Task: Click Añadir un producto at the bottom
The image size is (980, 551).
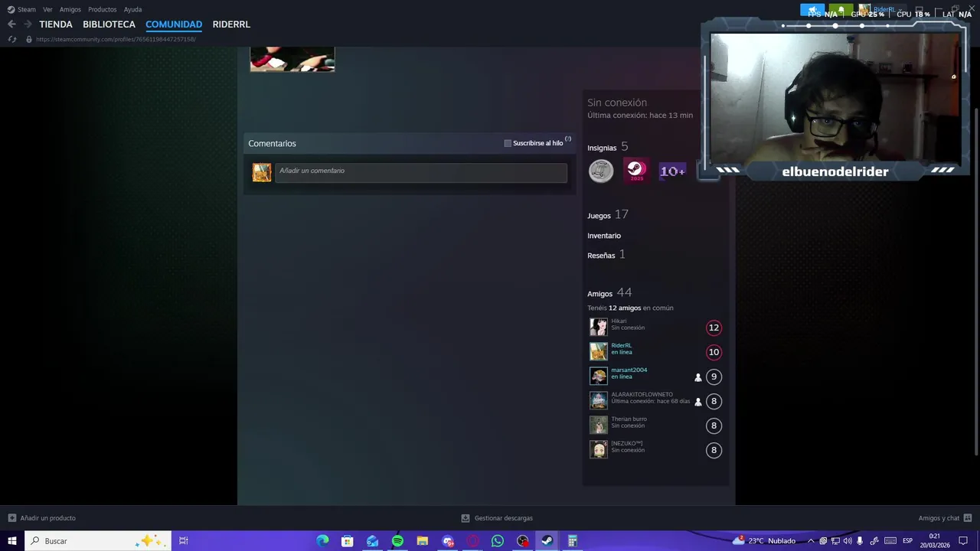Action: (41, 518)
